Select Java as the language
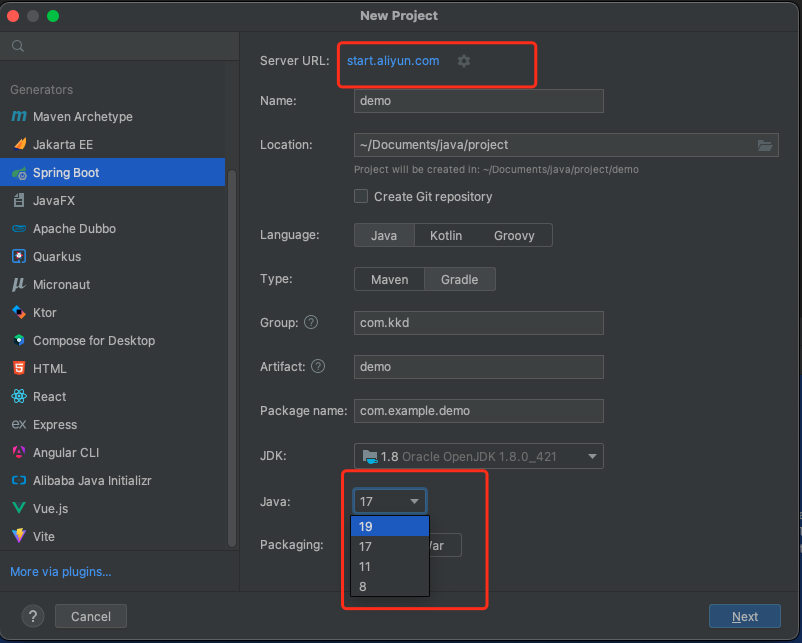This screenshot has width=802, height=643. tap(384, 235)
